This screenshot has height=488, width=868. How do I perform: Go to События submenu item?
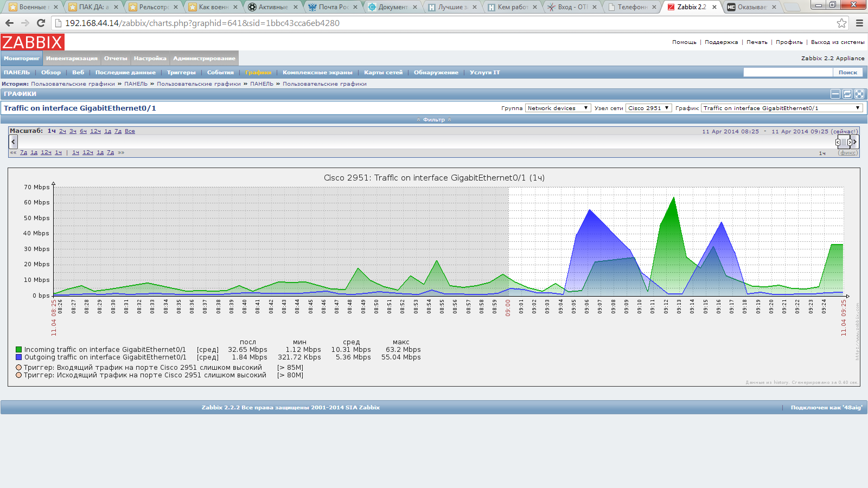tap(220, 72)
